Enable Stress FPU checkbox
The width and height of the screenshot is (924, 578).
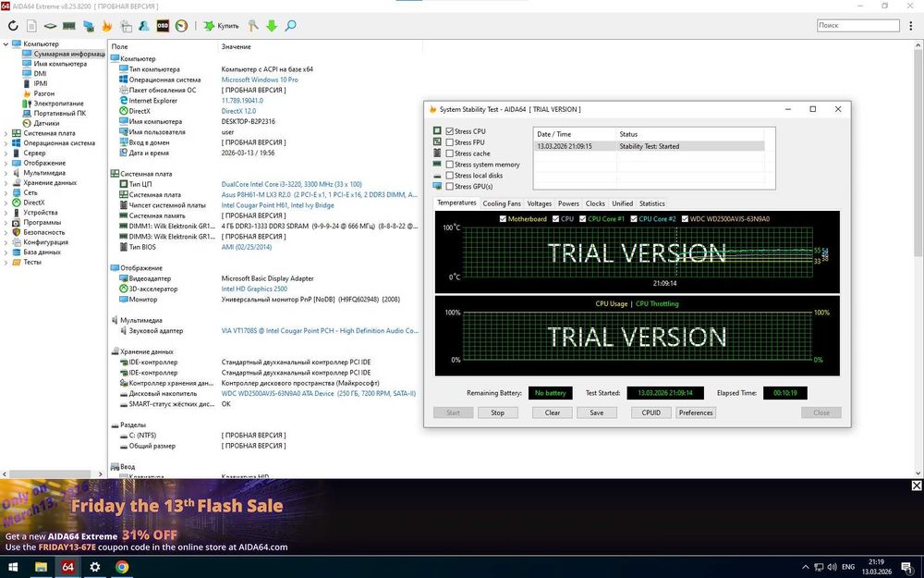[x=450, y=142]
